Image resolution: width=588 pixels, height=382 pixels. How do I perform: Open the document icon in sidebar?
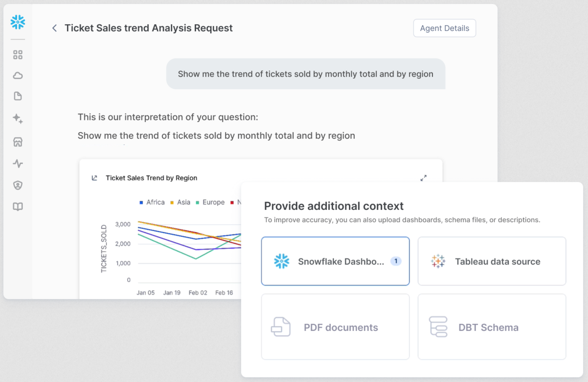coord(18,96)
